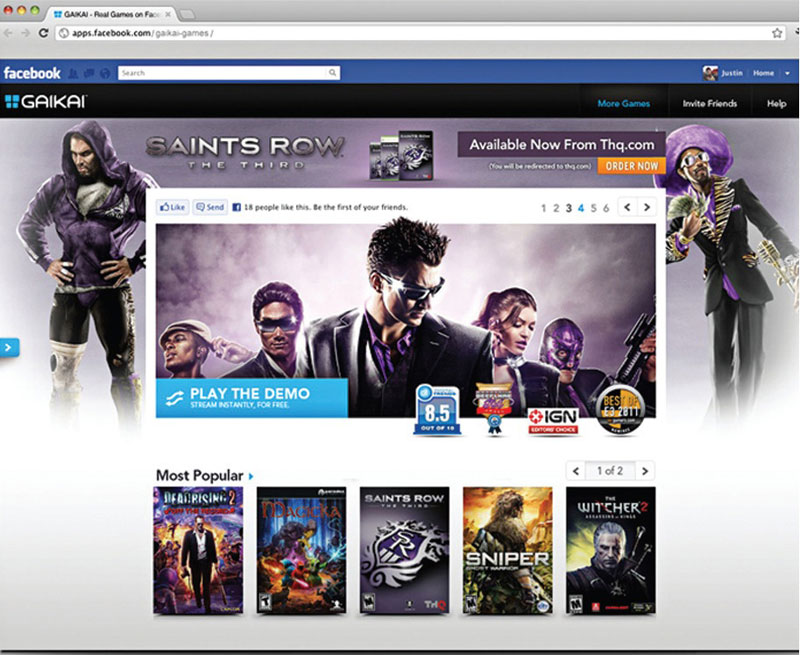Open Facebook notifications globe icon
This screenshot has width=800, height=655.
tap(105, 73)
